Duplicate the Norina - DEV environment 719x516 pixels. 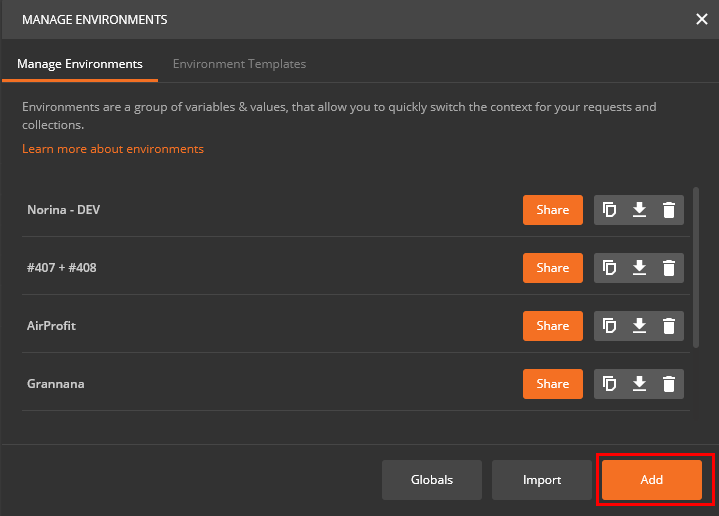coord(609,210)
